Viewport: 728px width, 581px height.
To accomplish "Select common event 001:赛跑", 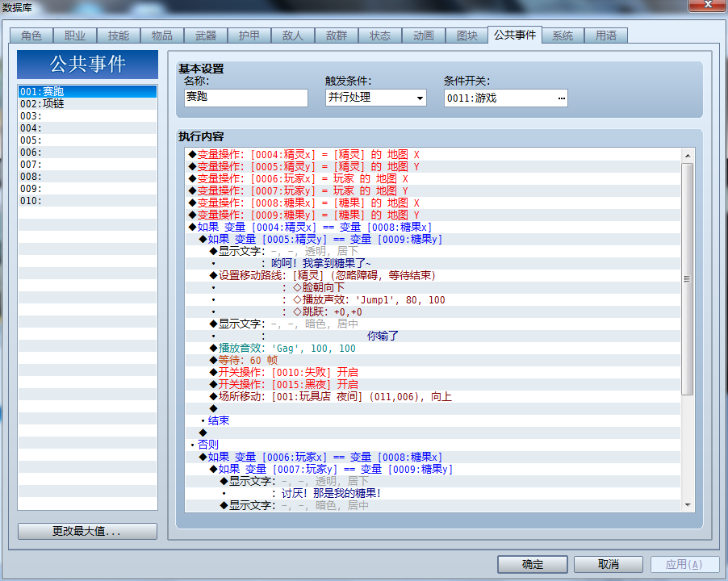I will (x=87, y=91).
